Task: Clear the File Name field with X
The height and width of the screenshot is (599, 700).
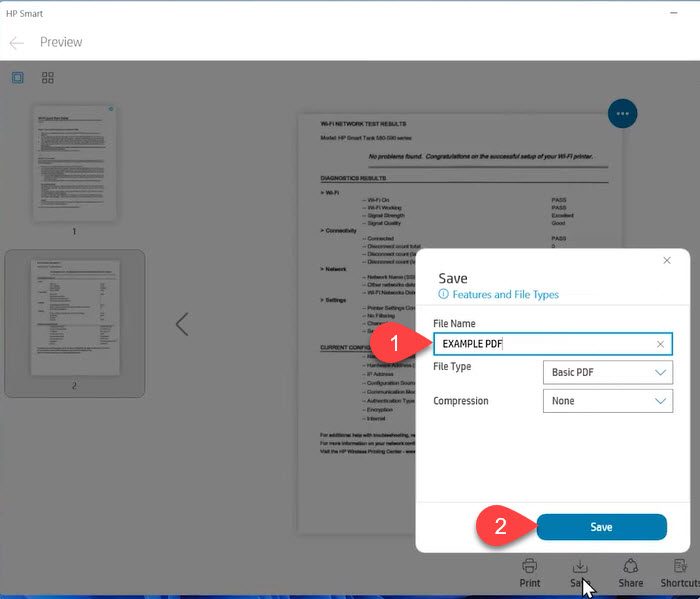Action: tap(660, 345)
